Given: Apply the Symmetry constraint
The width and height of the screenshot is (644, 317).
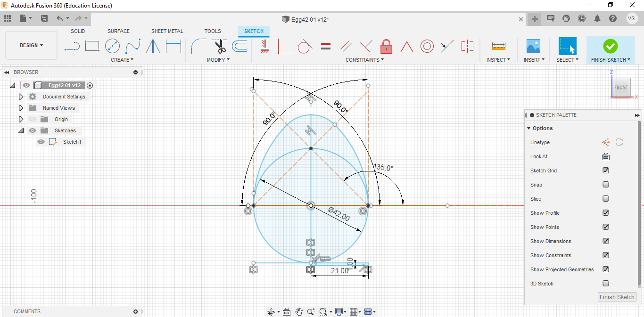Looking at the screenshot, I should (x=467, y=46).
